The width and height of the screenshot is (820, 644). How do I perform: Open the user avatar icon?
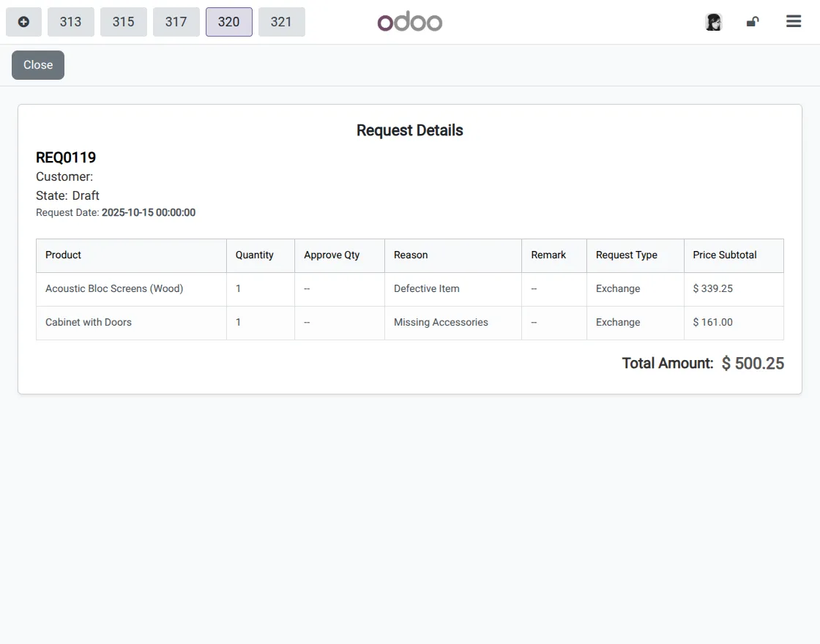(x=713, y=22)
